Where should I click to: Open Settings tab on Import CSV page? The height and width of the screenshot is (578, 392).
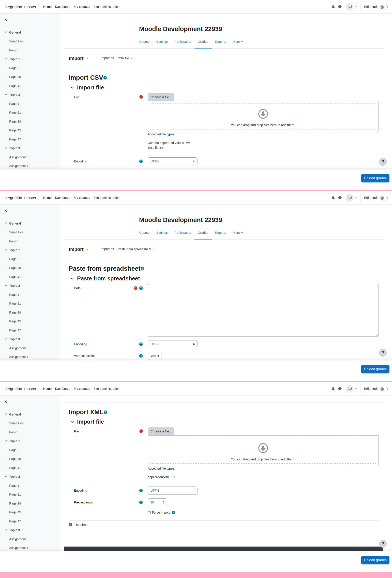[162, 42]
